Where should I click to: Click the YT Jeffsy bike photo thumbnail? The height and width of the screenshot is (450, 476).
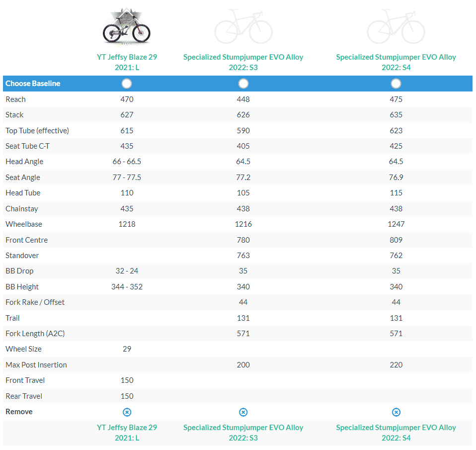point(127,26)
